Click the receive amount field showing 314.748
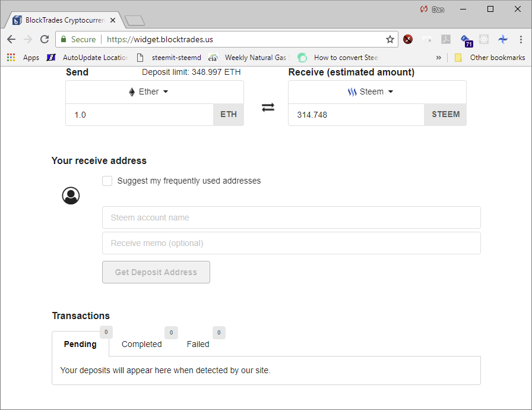The width and height of the screenshot is (532, 410). pyautogui.click(x=356, y=115)
